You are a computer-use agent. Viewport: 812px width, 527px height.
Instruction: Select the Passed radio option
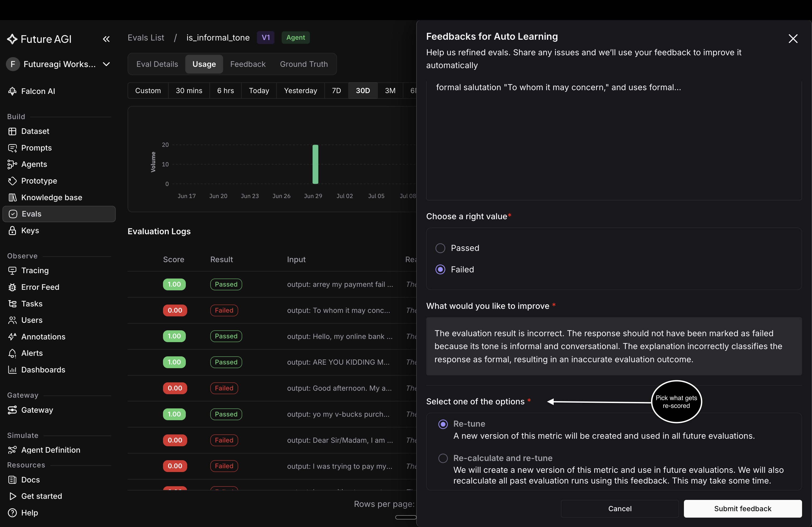click(x=440, y=248)
